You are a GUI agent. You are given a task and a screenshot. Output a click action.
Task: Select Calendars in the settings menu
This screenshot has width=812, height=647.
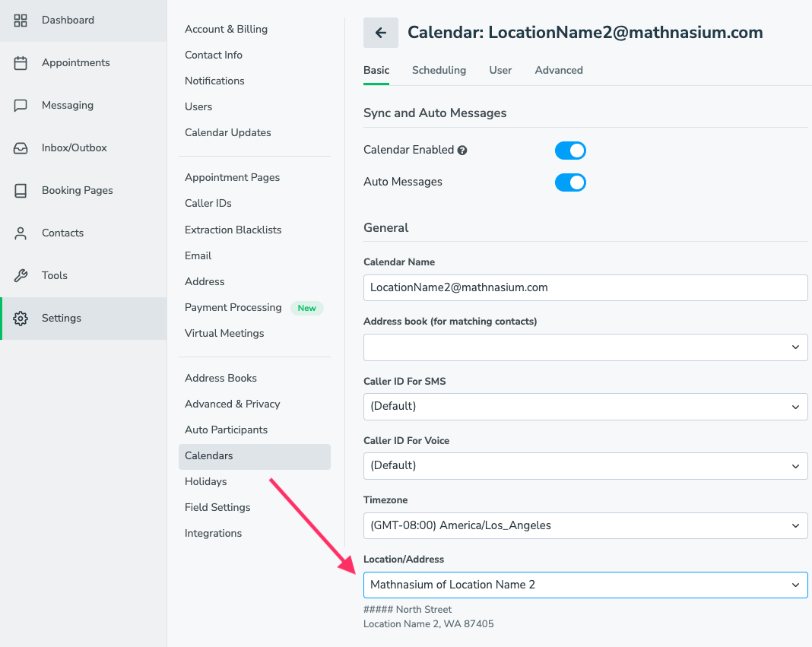point(254,456)
